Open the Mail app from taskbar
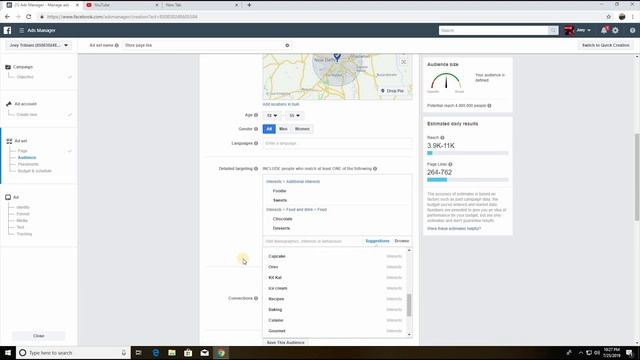The image size is (640, 360). tap(205, 353)
